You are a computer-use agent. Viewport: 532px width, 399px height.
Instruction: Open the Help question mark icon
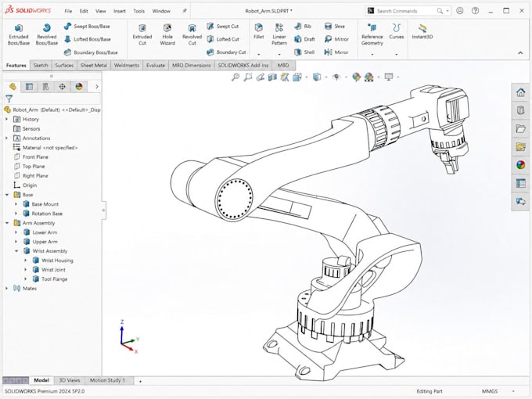[x=475, y=11]
